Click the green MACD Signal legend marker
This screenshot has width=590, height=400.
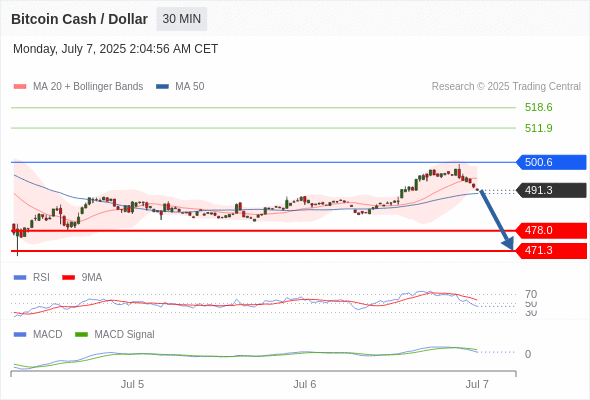81,334
